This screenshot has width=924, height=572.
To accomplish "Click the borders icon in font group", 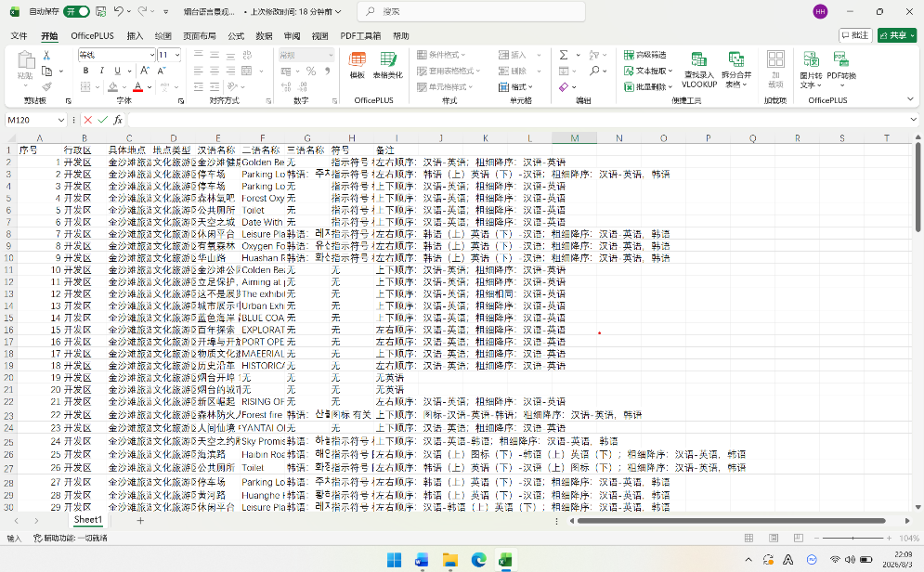I will [85, 86].
